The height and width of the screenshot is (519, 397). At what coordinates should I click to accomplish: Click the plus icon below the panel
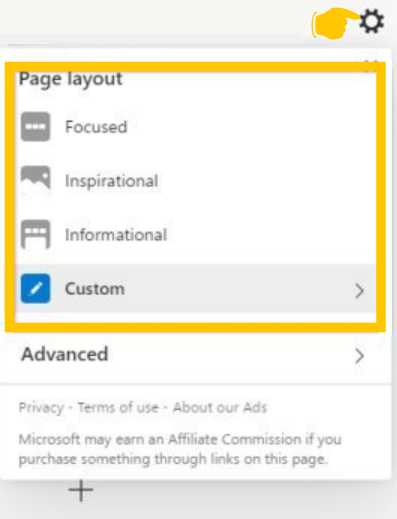tap(81, 490)
